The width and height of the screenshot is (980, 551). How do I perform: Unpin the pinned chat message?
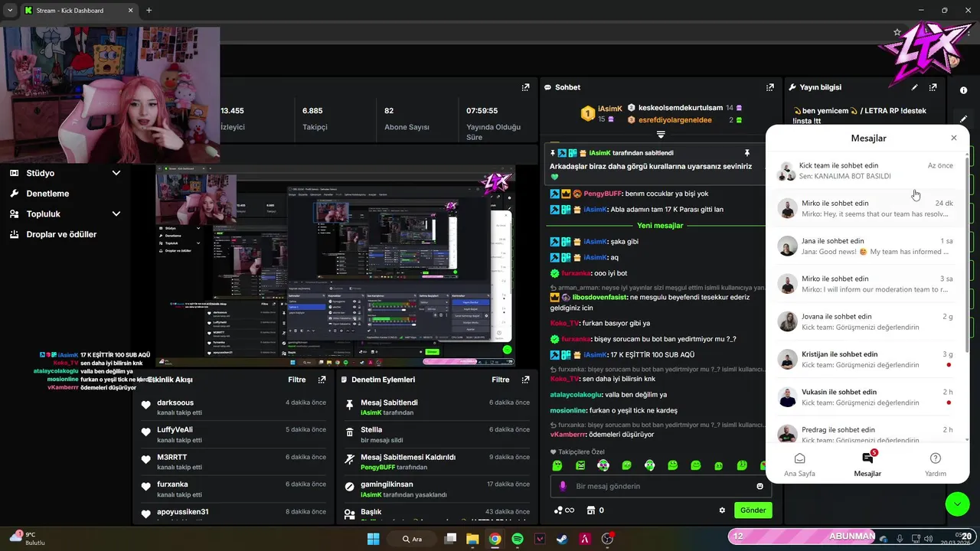tap(747, 153)
